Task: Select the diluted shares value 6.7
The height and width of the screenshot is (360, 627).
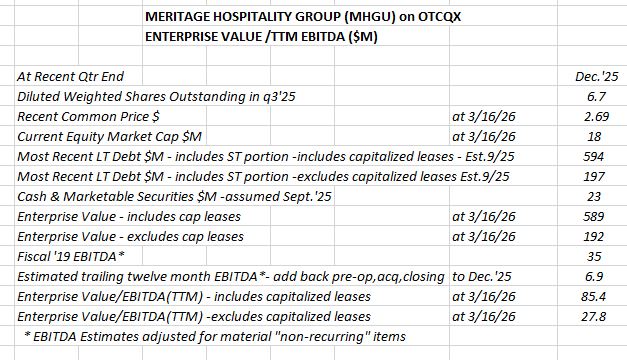Action: coord(594,96)
